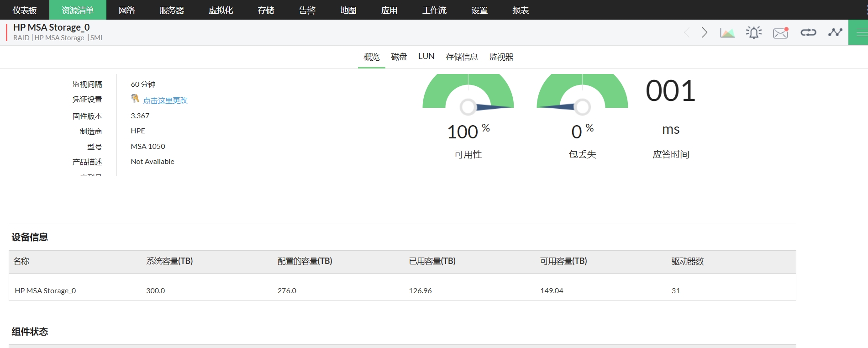The image size is (868, 348).
Task: Click the model value MSA 1050
Action: click(x=148, y=147)
